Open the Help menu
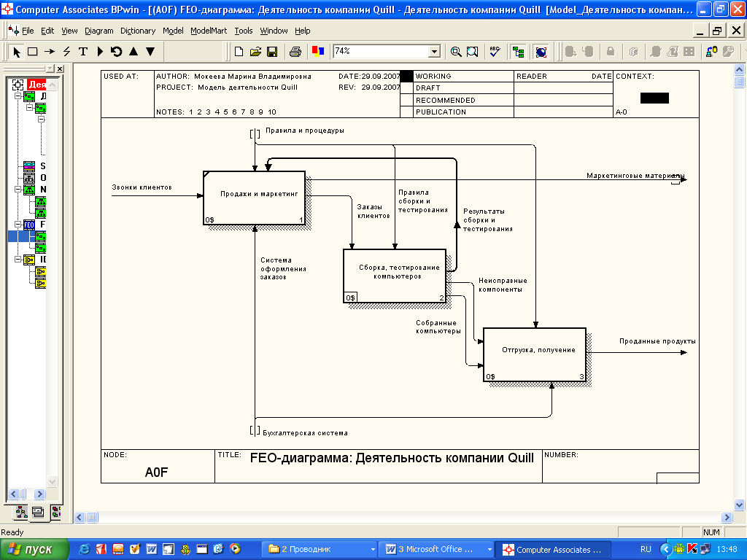 [303, 31]
